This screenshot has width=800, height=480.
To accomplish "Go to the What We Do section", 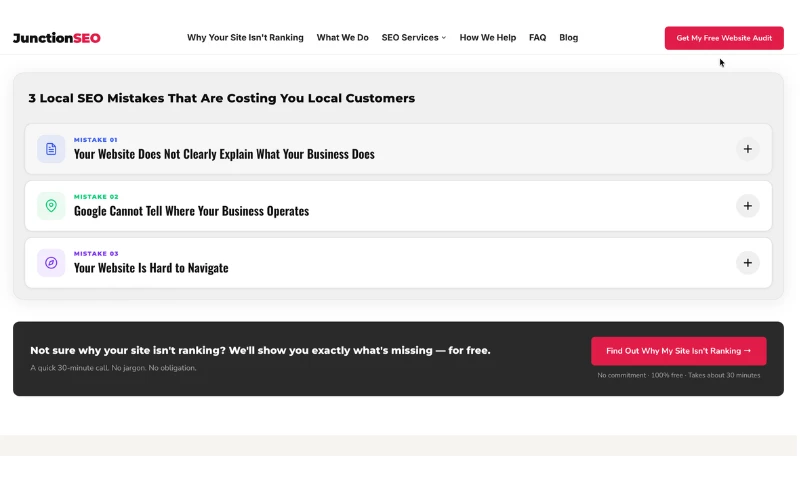I will pos(342,38).
